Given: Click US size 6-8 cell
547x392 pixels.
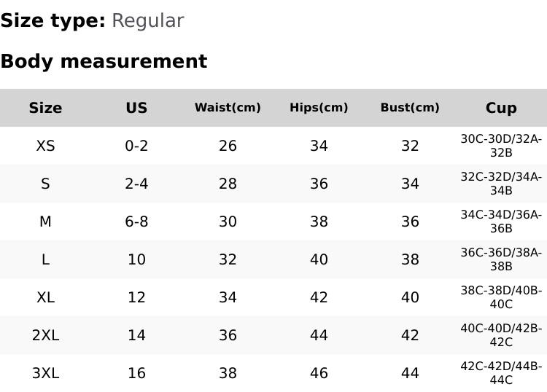Looking at the screenshot, I should [x=136, y=222].
